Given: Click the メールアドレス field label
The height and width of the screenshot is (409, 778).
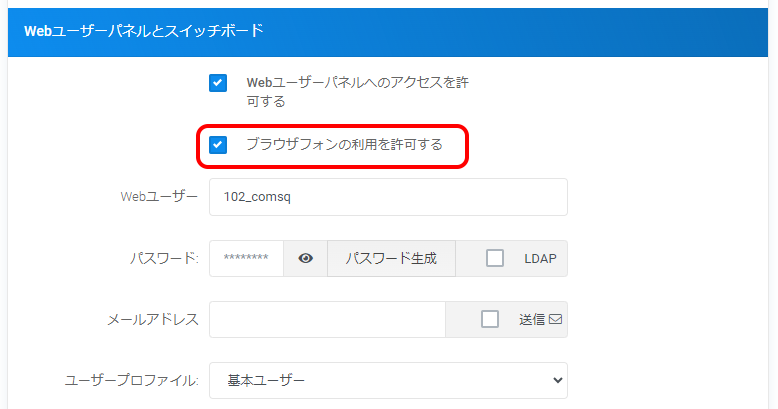Looking at the screenshot, I should 153,320.
